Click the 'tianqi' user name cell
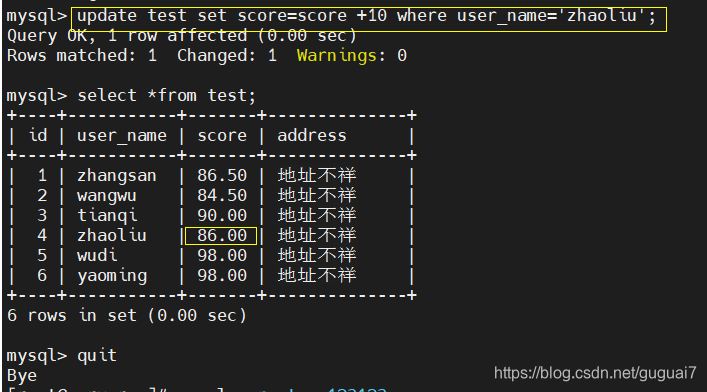The width and height of the screenshot is (707, 392). pos(107,216)
